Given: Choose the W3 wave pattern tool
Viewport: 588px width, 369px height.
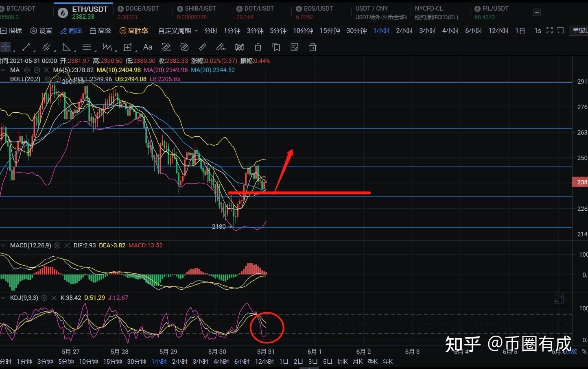Looking at the screenshot, I should click(107, 47).
